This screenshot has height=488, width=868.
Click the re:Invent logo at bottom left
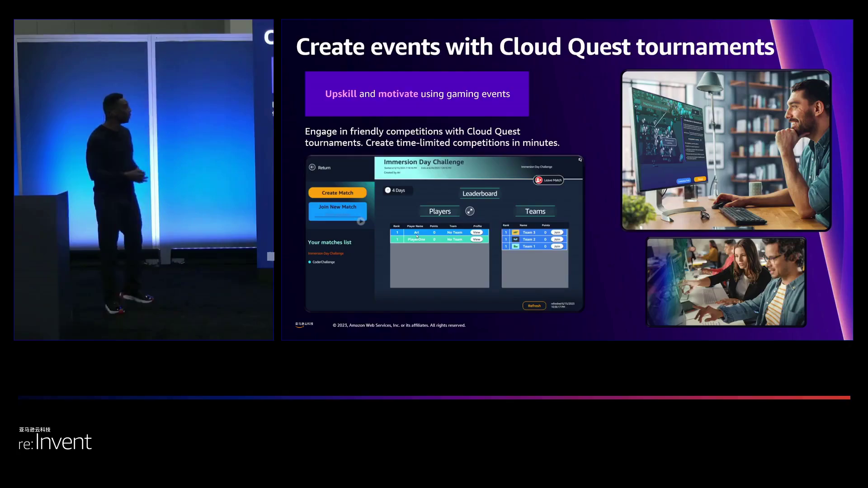point(55,439)
